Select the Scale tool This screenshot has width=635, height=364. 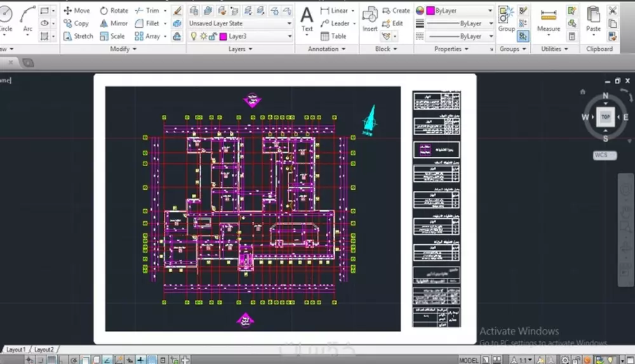point(112,36)
